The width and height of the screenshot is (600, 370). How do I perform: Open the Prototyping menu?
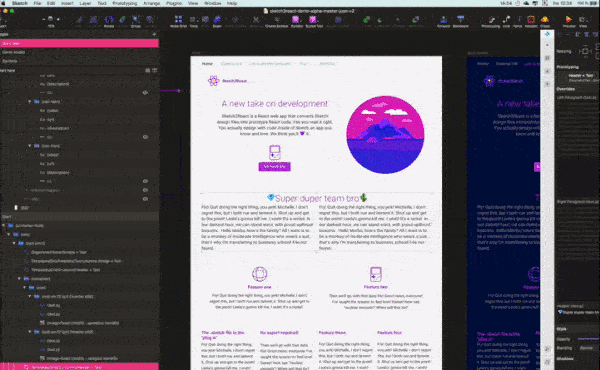tap(124, 3)
